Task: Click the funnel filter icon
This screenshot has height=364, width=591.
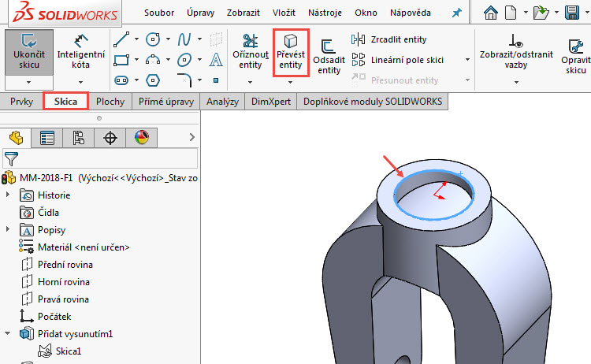Action: click(11, 159)
